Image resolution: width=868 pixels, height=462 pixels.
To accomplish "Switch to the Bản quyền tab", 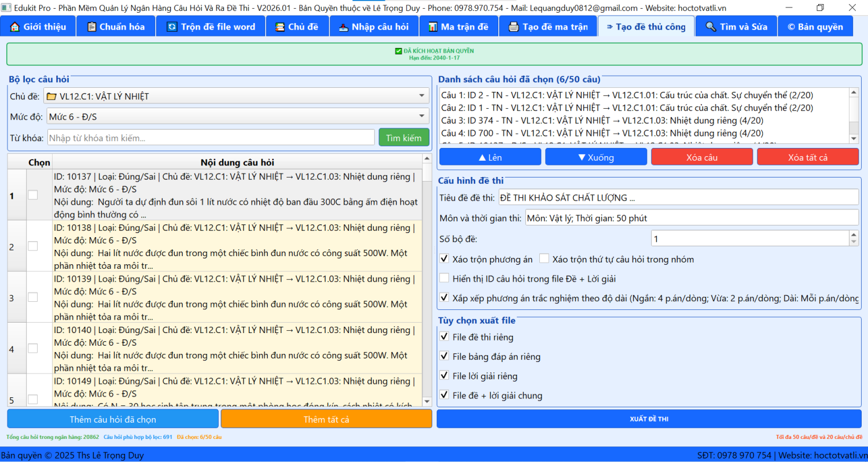I will pyautogui.click(x=815, y=27).
